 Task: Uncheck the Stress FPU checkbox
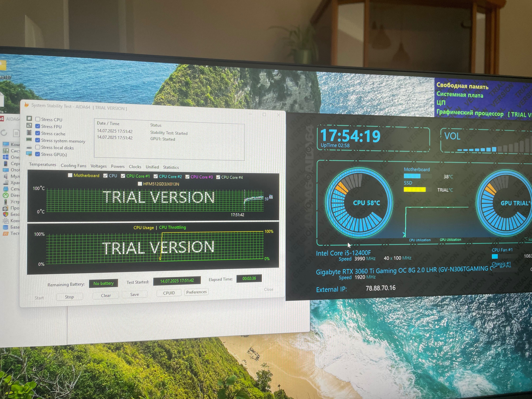pyautogui.click(x=38, y=126)
